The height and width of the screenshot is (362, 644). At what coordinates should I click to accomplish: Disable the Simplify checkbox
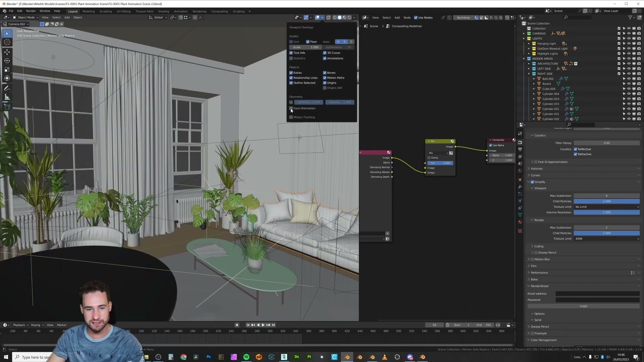click(532, 182)
